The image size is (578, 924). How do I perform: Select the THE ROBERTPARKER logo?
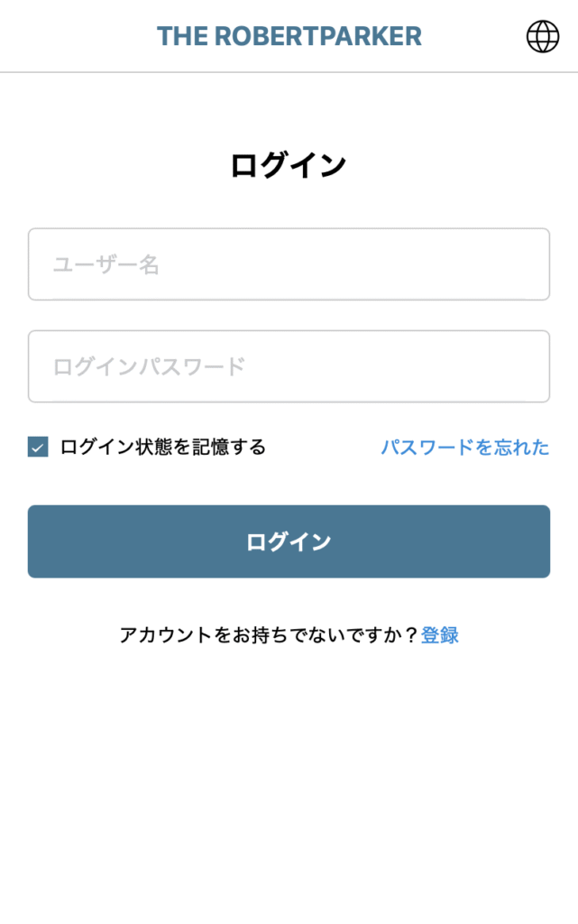click(289, 36)
